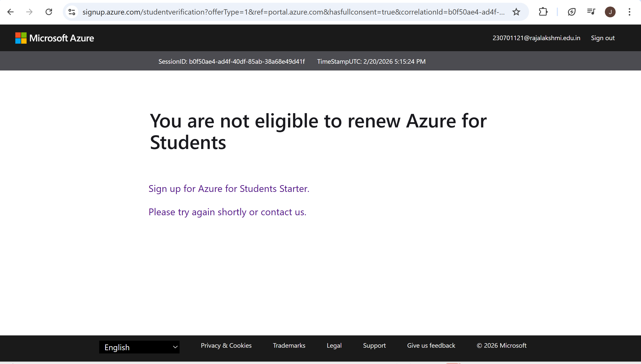Click the SessionID text in the banner
Viewport: 641px width, 364px height.
click(231, 61)
